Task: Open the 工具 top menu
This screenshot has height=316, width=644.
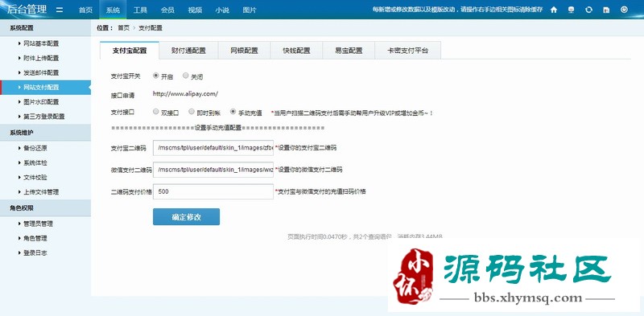Action: pos(140,10)
